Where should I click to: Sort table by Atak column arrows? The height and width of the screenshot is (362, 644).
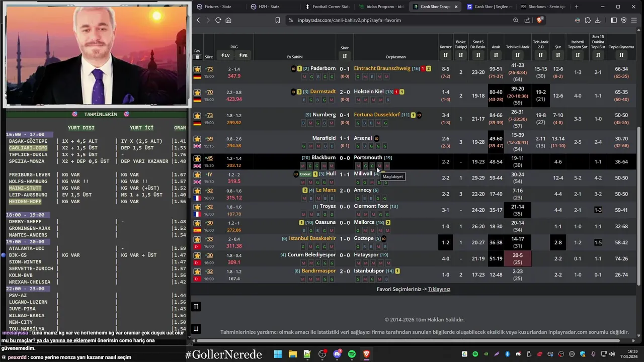[x=496, y=55]
